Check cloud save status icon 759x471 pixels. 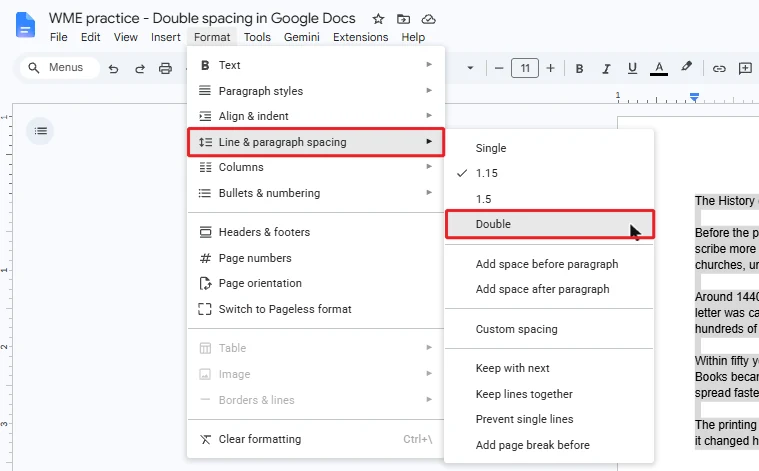[428, 19]
